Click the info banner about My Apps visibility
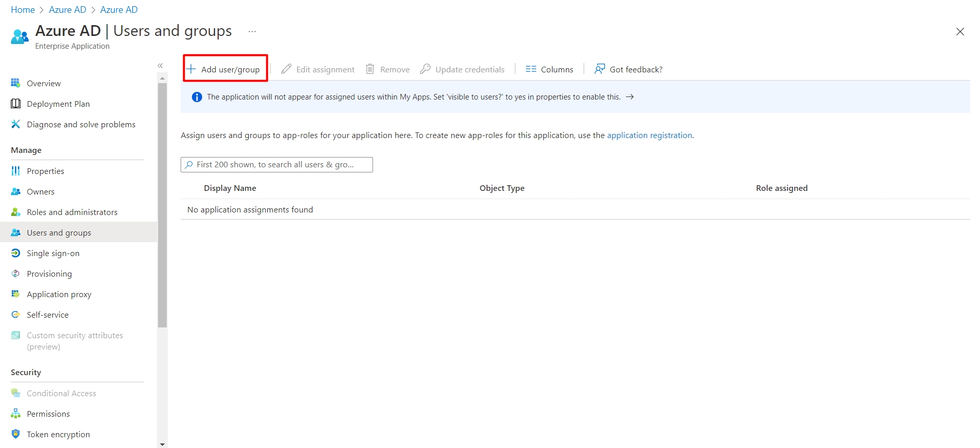Screen dimensions: 980x448 coord(575,96)
